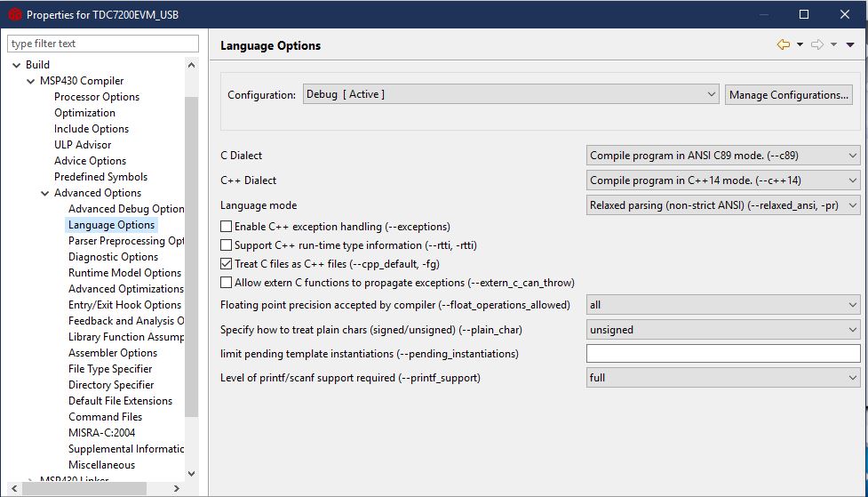Uncheck Treat C files as C++ files

pos(226,264)
